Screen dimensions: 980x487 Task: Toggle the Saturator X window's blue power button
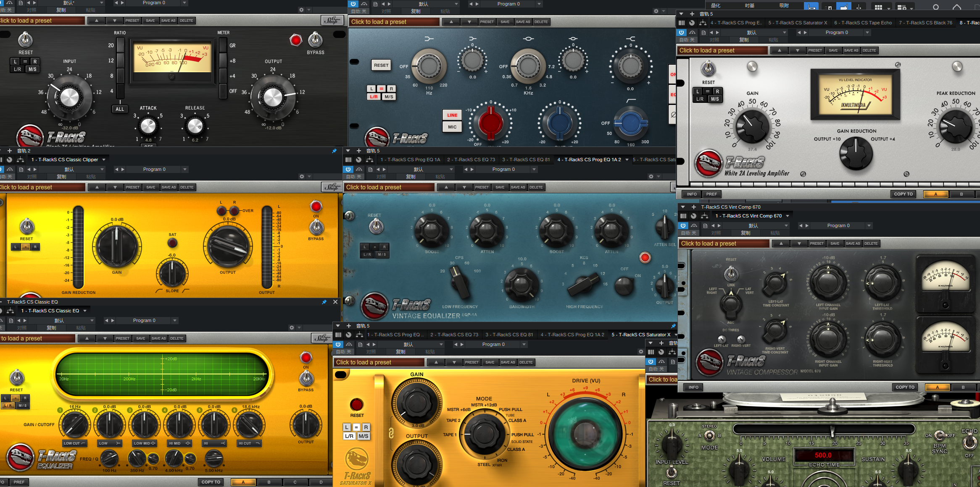click(338, 344)
